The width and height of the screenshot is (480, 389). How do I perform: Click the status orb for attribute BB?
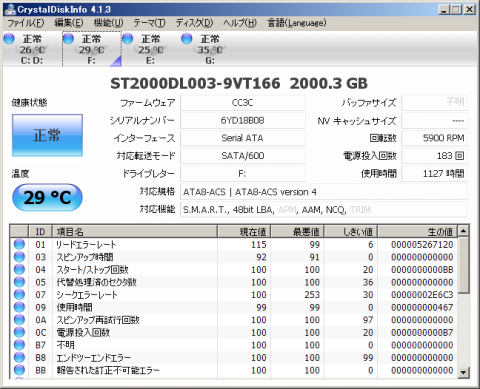[19, 370]
